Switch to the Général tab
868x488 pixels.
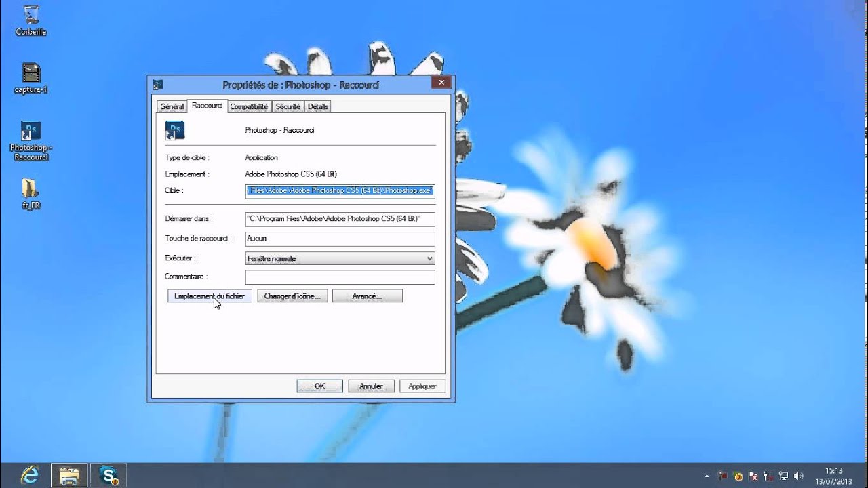172,106
